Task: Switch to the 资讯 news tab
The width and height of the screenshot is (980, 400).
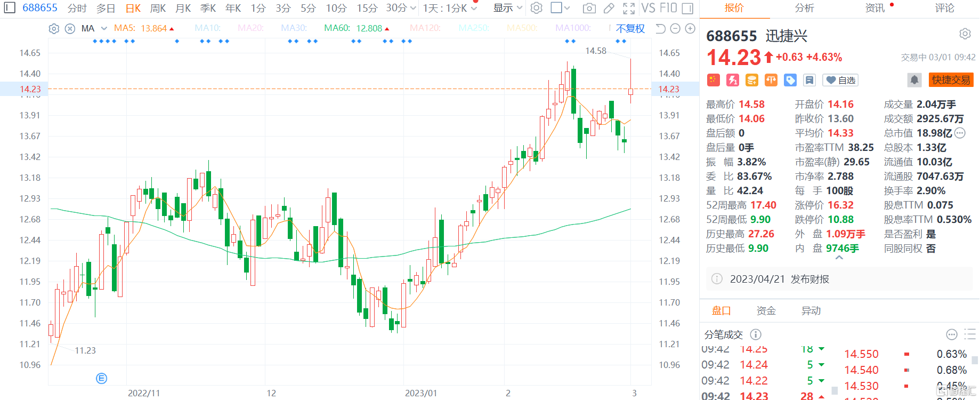Action: click(x=875, y=8)
